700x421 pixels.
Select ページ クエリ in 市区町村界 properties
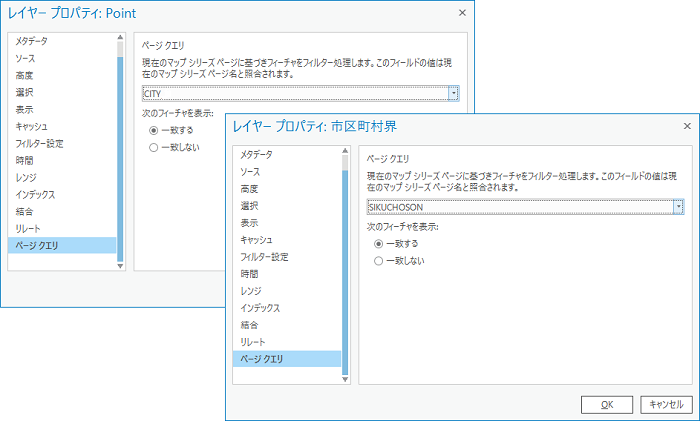point(287,358)
